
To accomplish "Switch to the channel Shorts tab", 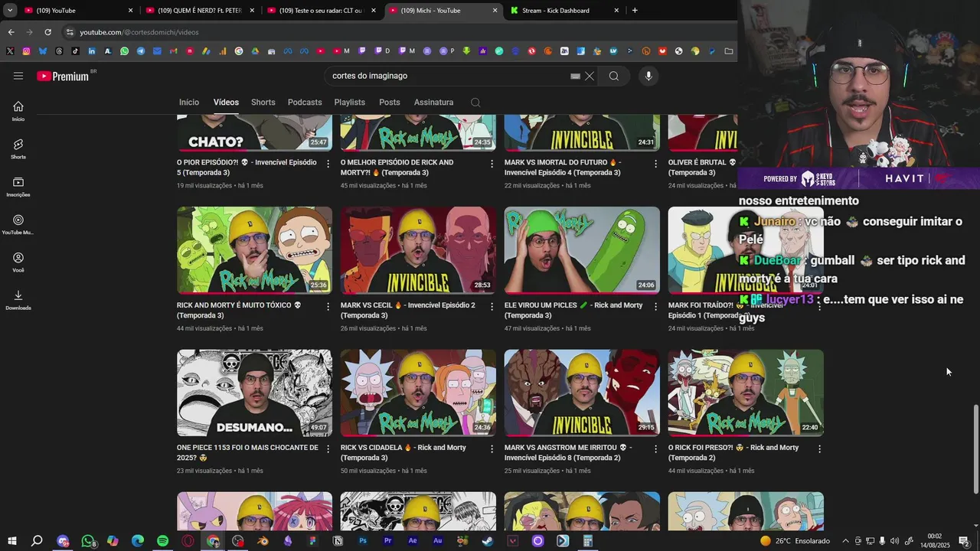I will (x=263, y=103).
